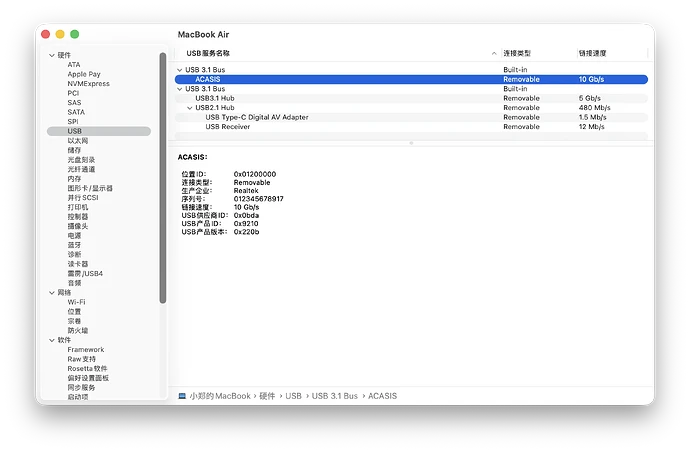
Task: Select 储存 in the sidebar
Action: [x=74, y=150]
